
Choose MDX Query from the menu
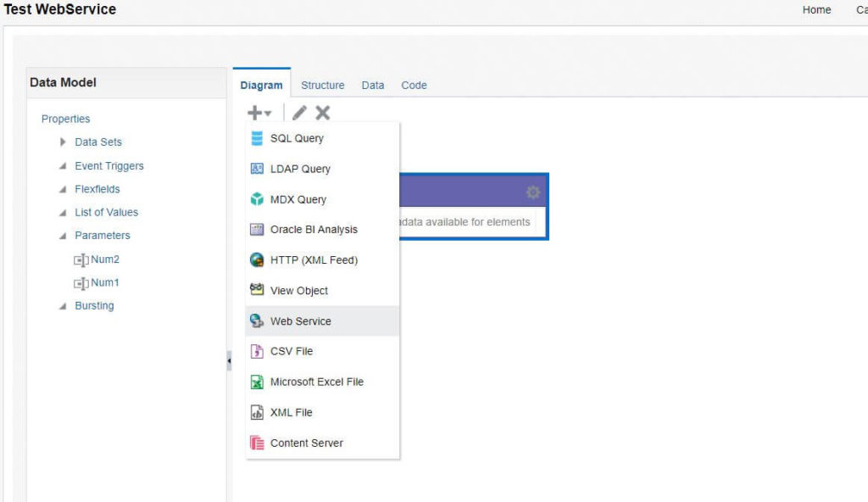click(322, 199)
